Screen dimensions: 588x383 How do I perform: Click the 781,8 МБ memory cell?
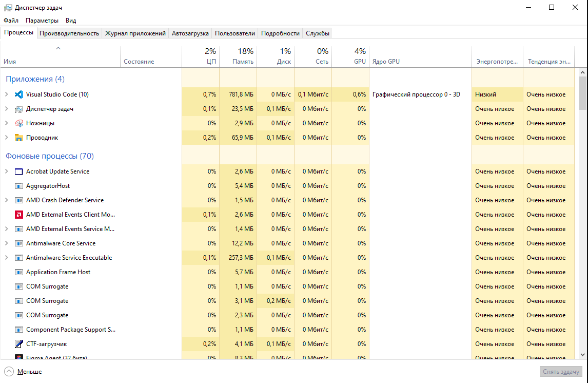click(x=238, y=94)
